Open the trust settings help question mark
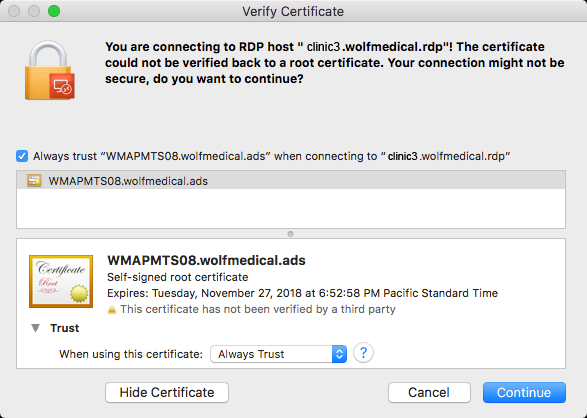 point(363,353)
